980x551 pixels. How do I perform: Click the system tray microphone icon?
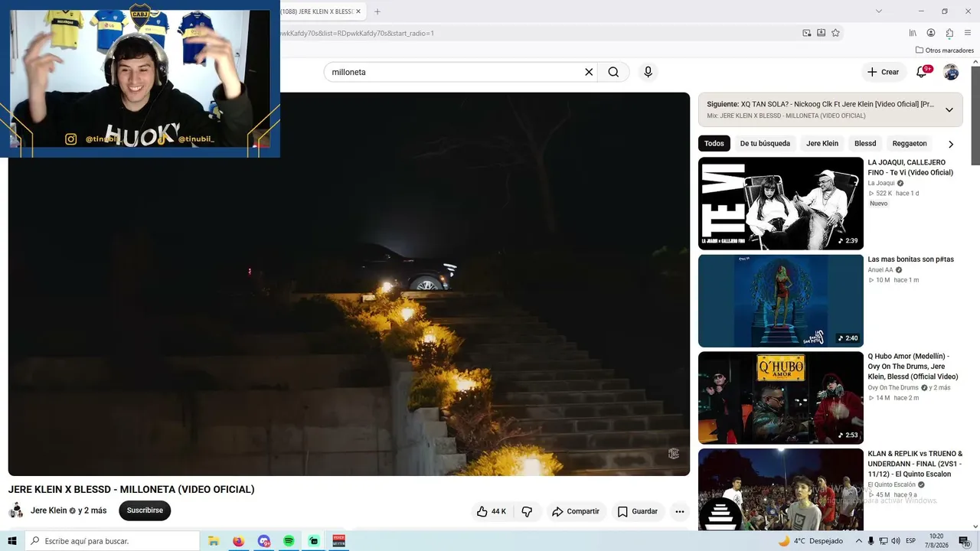click(x=871, y=541)
